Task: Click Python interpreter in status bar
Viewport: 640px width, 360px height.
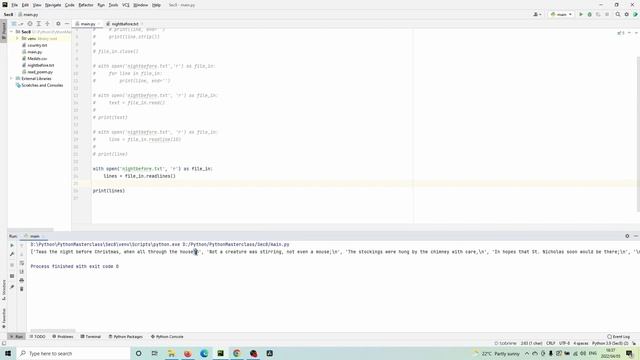Action: click(610, 343)
